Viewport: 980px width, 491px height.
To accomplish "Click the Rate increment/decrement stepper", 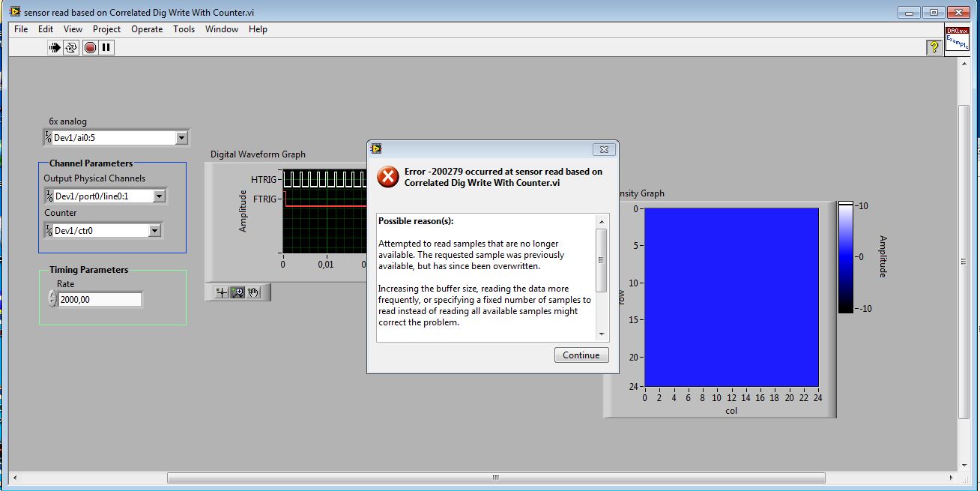I will coord(52,299).
